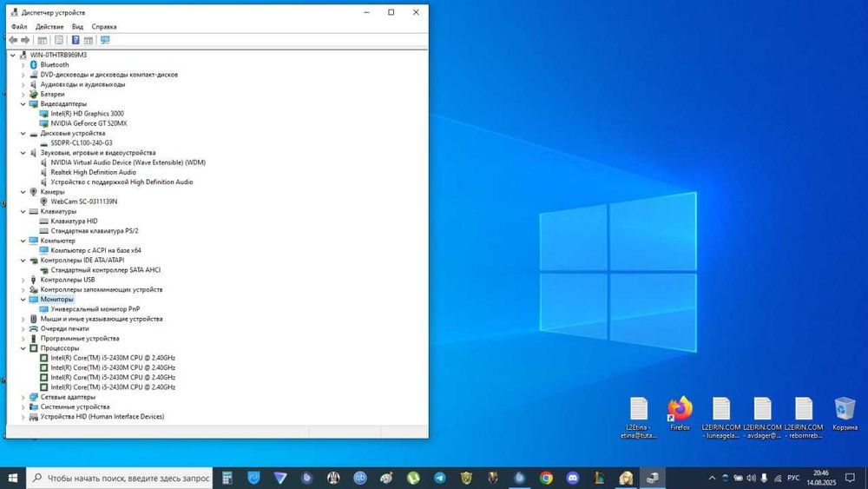Click the Звуковые, игровые и видеоустройства icon
Viewport: 868px width, 489px height.
click(33, 153)
